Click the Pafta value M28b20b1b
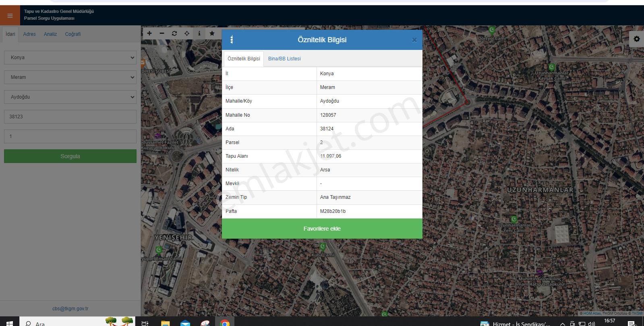The image size is (644, 326). 333,211
